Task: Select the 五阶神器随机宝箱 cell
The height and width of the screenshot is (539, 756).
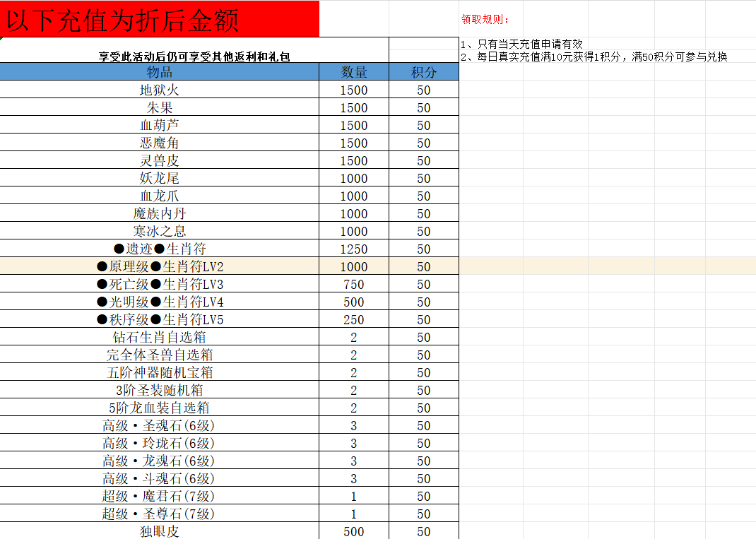Action: 159,372
